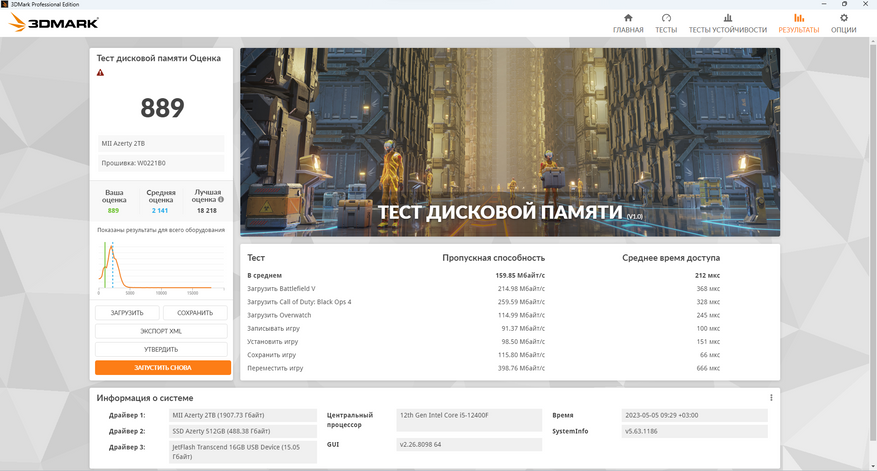
Task: Click the Сохранить игру row
Action: pyautogui.click(x=483, y=355)
